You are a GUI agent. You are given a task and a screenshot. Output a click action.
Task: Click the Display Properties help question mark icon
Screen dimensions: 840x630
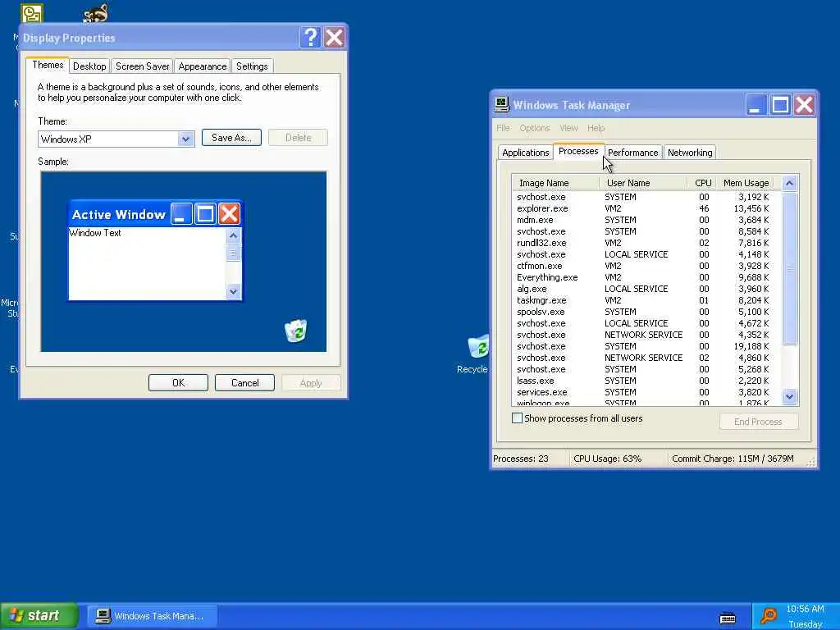pyautogui.click(x=311, y=38)
